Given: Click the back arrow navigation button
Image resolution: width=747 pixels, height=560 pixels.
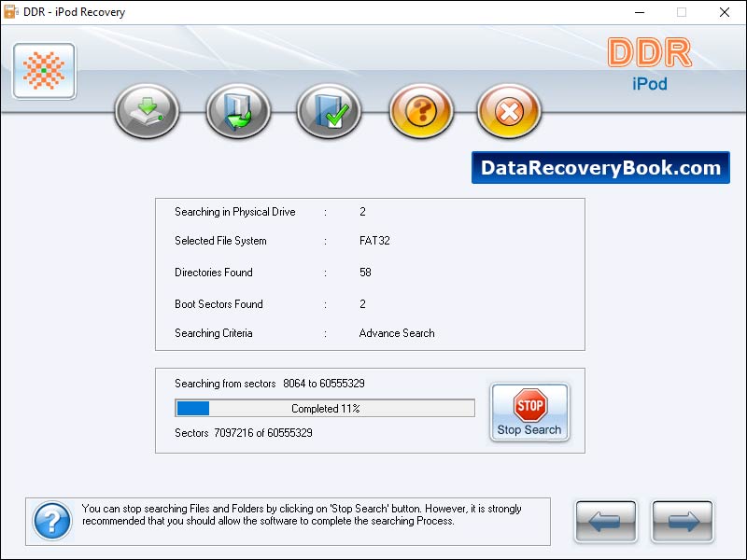Looking at the screenshot, I should pos(605,523).
